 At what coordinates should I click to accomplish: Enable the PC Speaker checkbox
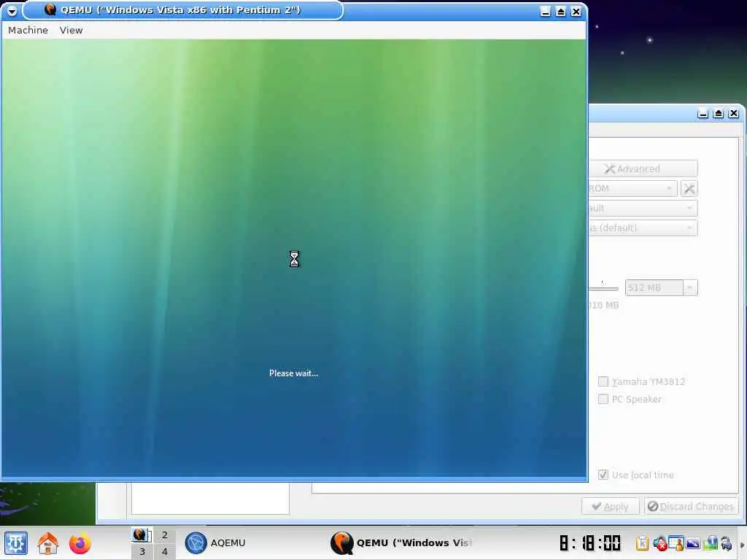603,399
